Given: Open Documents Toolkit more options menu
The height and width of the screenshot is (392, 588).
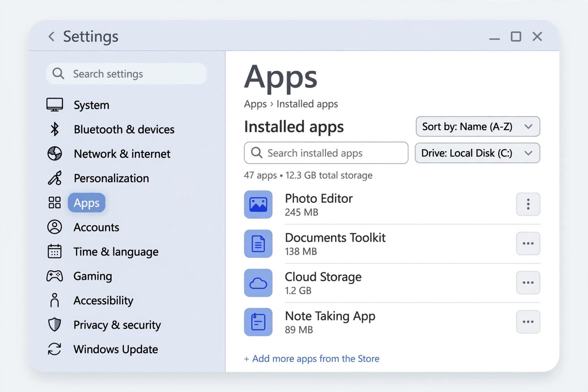Looking at the screenshot, I should pyautogui.click(x=528, y=243).
